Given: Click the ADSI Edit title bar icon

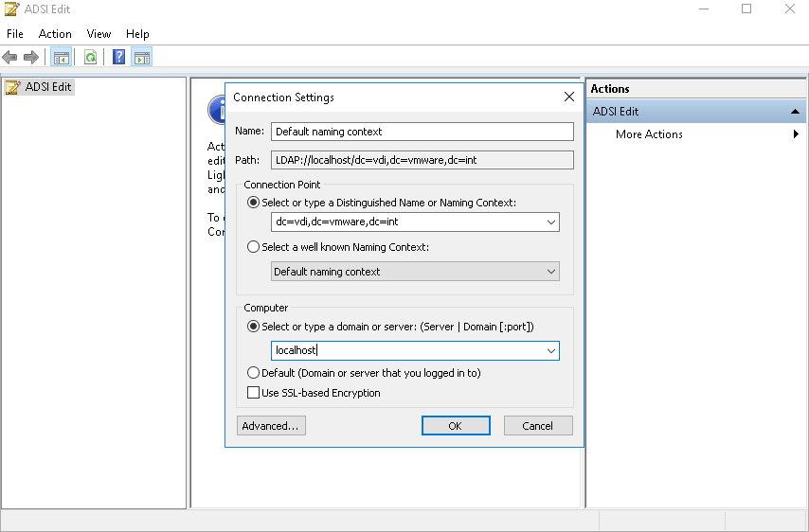Looking at the screenshot, I should (11, 9).
